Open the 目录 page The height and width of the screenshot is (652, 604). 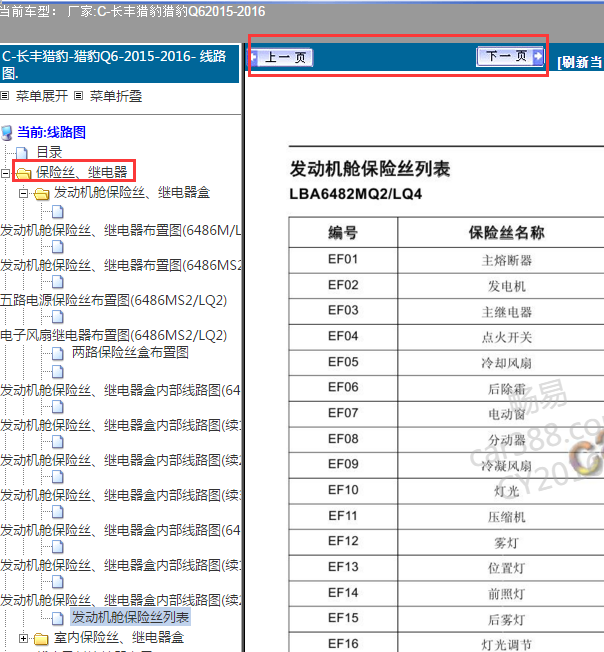pos(49,152)
